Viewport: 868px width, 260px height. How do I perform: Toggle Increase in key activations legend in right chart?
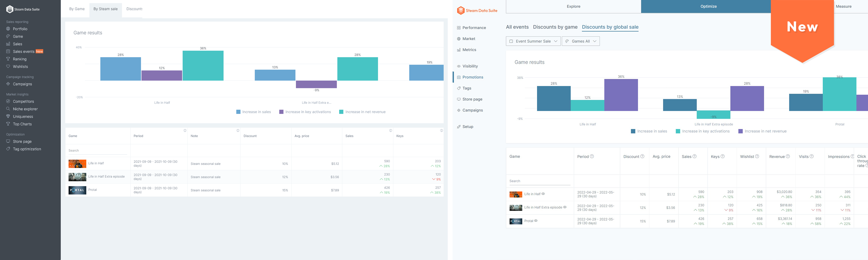pyautogui.click(x=703, y=131)
